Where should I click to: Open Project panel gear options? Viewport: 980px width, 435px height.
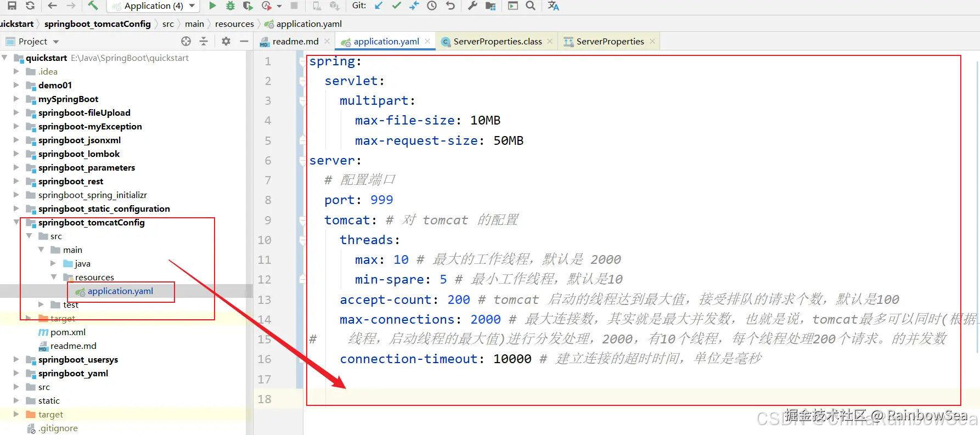click(x=226, y=41)
